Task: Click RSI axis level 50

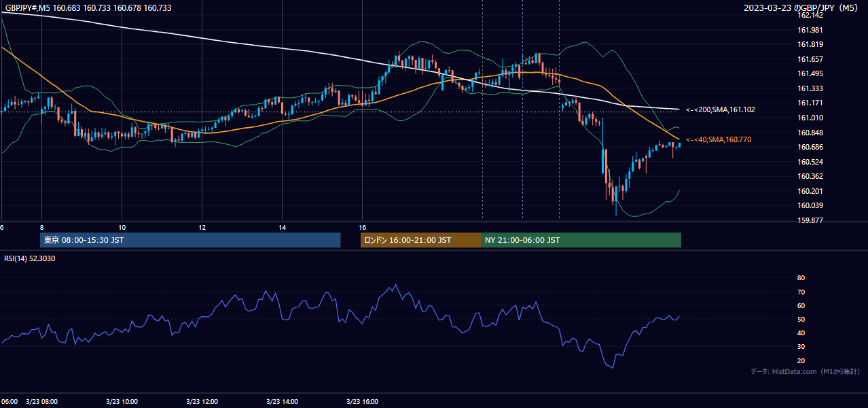Action: coord(801,319)
